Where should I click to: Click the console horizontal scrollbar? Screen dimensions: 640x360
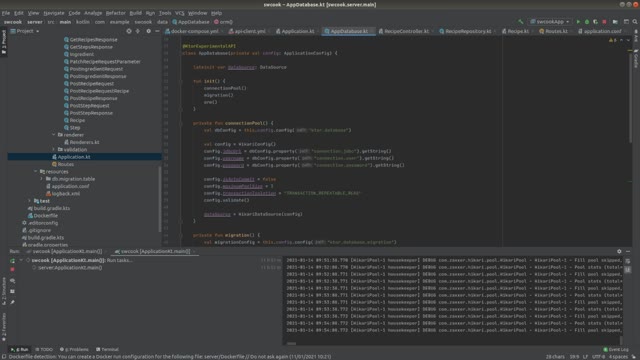291,343
